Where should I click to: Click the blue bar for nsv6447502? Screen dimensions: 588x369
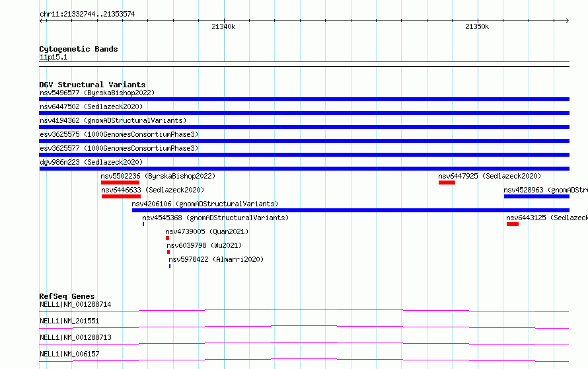point(304,113)
